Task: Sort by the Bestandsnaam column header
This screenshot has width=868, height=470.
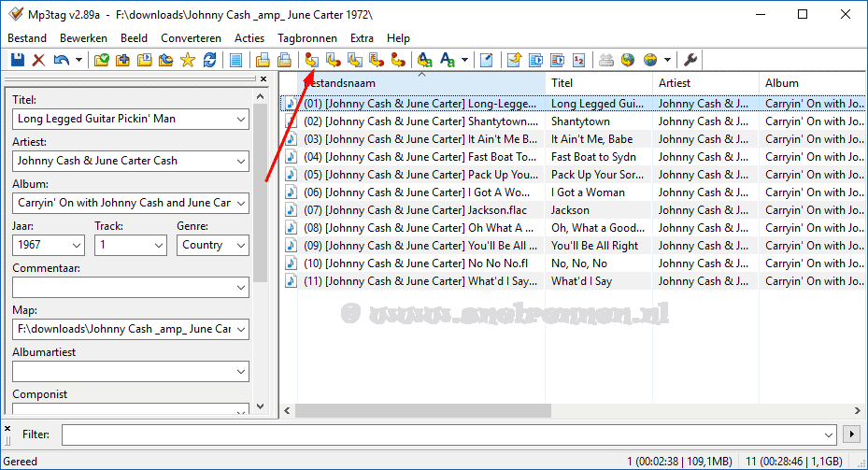Action: (x=421, y=83)
